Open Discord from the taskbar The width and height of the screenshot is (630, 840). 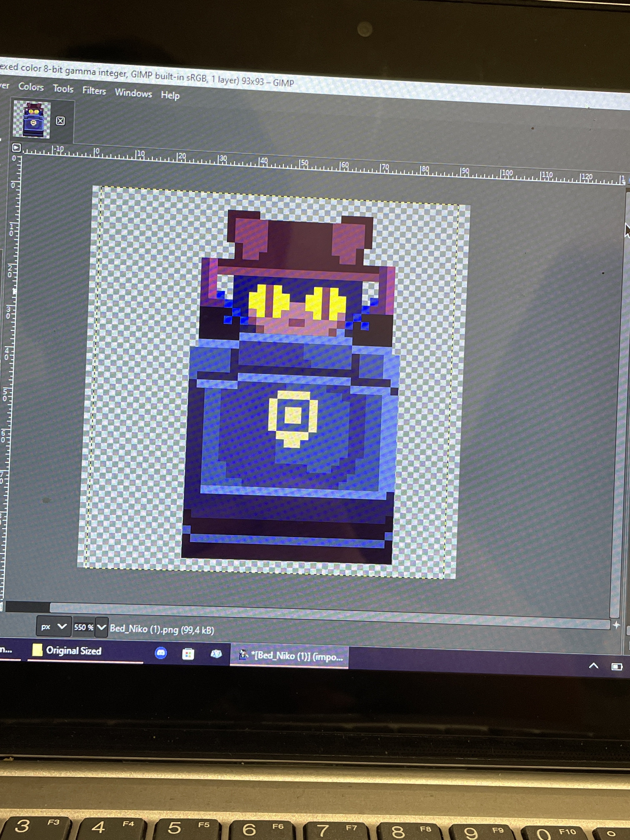click(161, 653)
